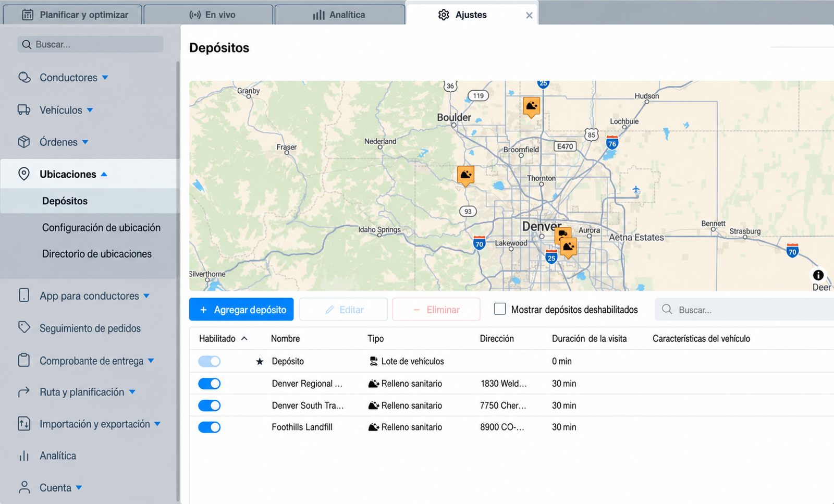Click the Características del vehículo header
This screenshot has height=504, width=834.
point(701,339)
